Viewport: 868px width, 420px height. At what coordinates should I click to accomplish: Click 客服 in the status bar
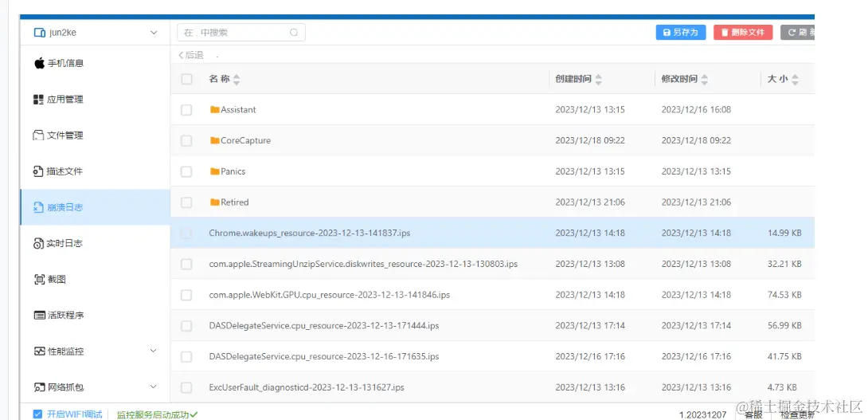[x=753, y=414]
